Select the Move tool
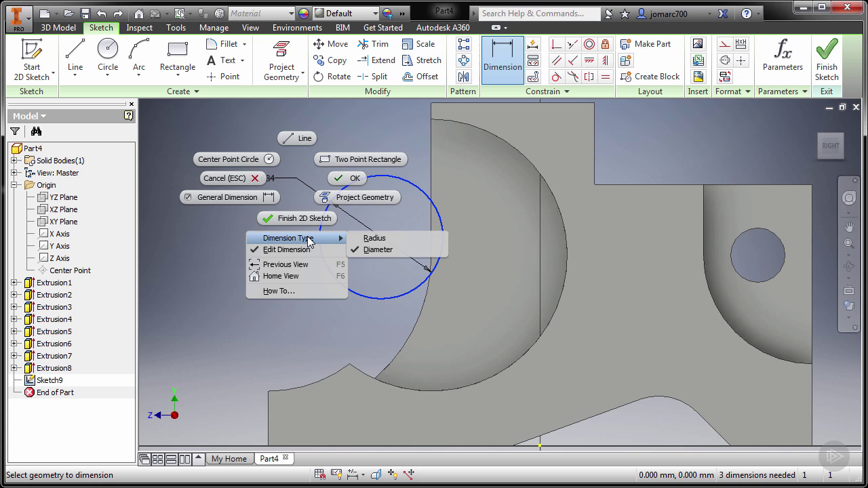This screenshot has width=868, height=488. (331, 44)
